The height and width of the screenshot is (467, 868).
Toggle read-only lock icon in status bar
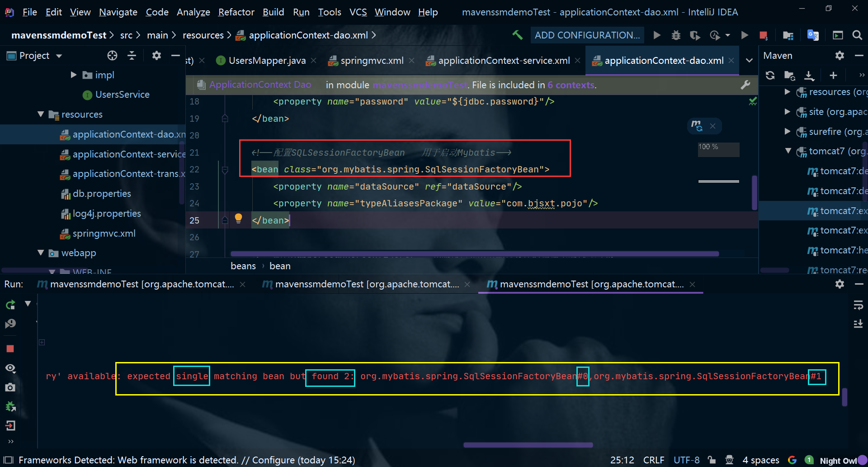point(712,460)
